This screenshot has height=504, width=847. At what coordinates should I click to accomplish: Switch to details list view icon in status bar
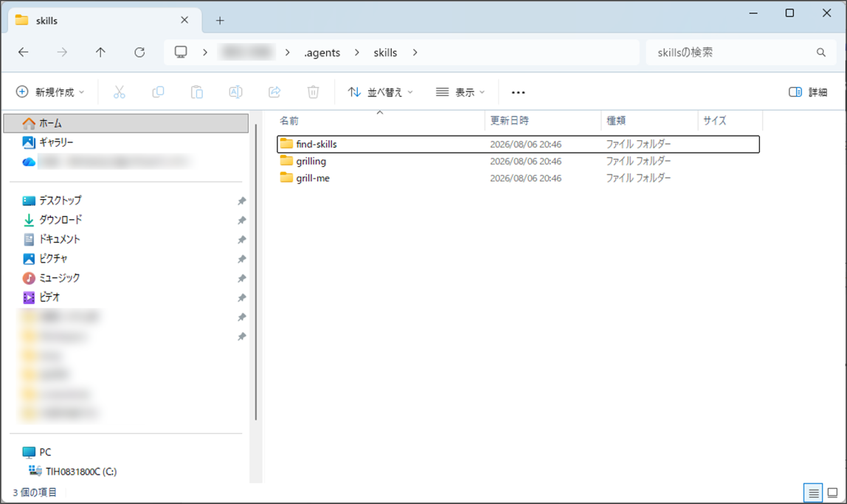point(813,493)
